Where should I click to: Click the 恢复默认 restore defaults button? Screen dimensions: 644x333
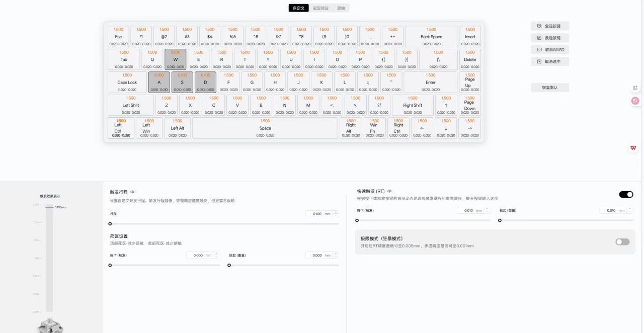click(550, 88)
